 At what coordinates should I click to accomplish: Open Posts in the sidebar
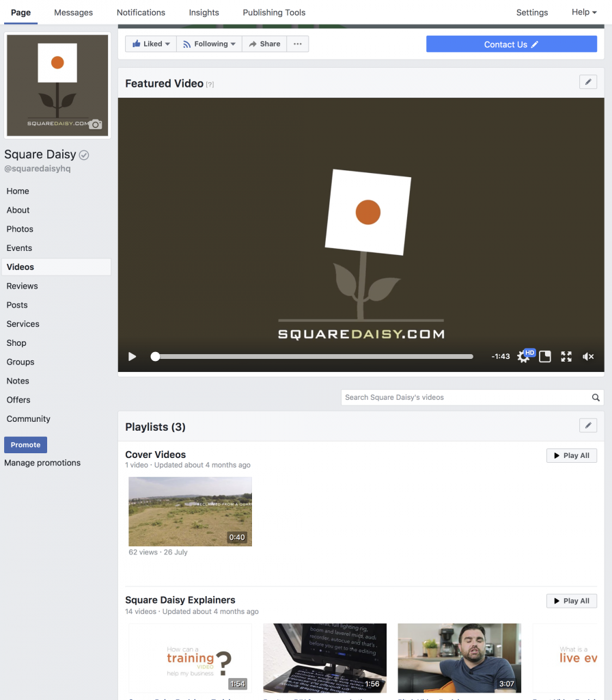click(x=17, y=305)
